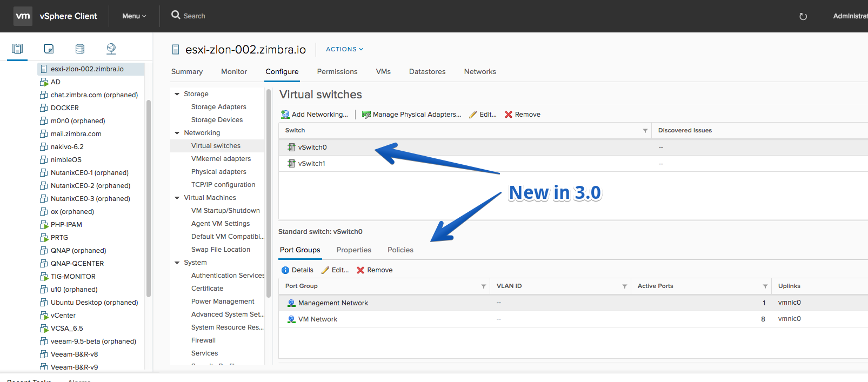The height and width of the screenshot is (382, 868).
Task: Open VMkernel adapters settings
Action: [221, 159]
